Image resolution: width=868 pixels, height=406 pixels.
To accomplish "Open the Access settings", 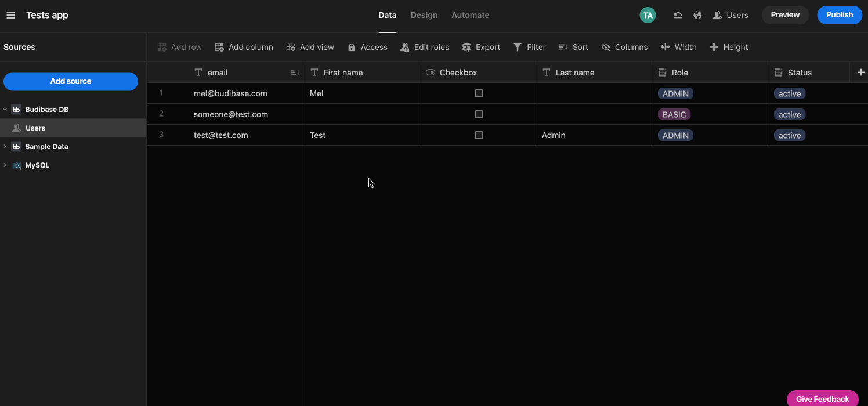I will (367, 47).
